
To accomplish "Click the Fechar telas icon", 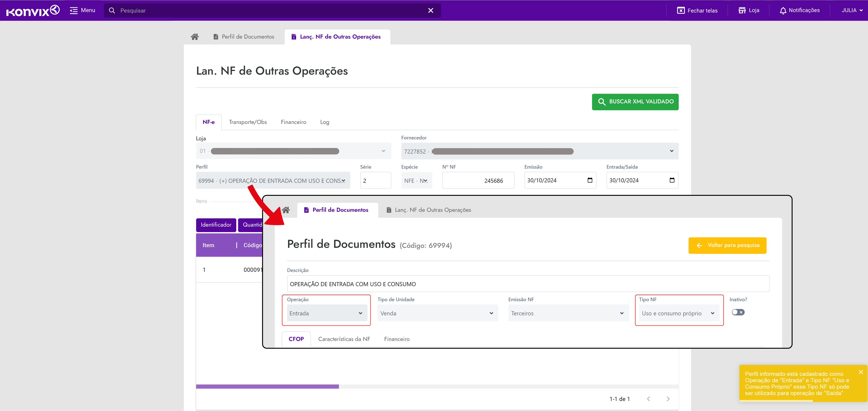I will point(681,10).
